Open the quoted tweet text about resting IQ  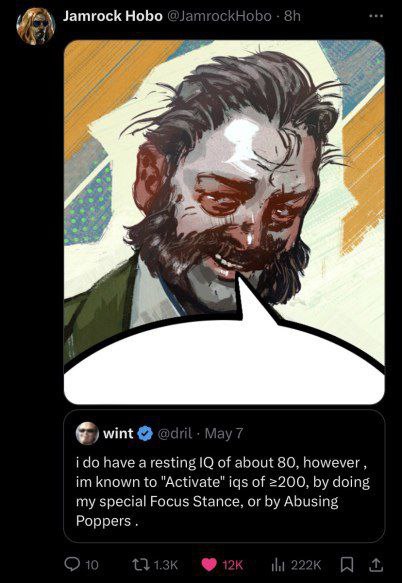[223, 492]
